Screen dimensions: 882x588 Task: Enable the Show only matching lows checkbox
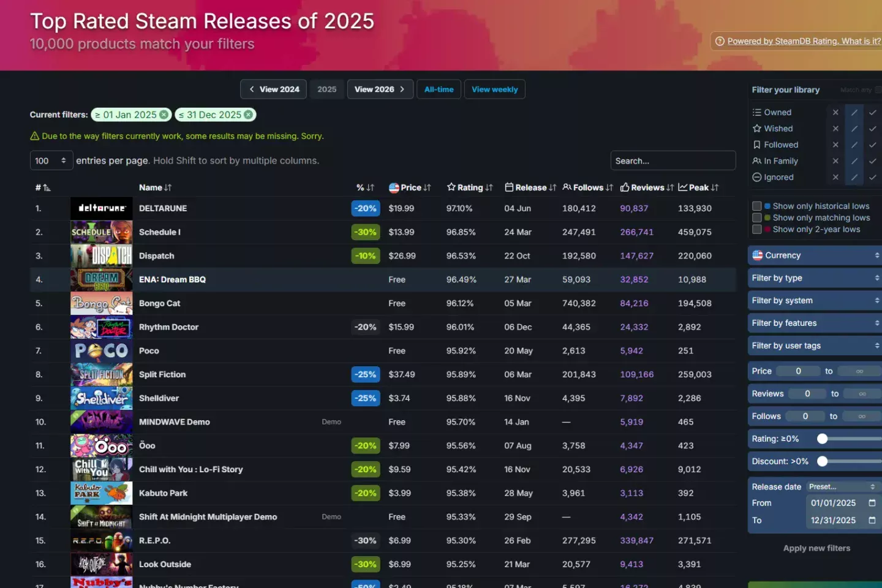(x=757, y=217)
